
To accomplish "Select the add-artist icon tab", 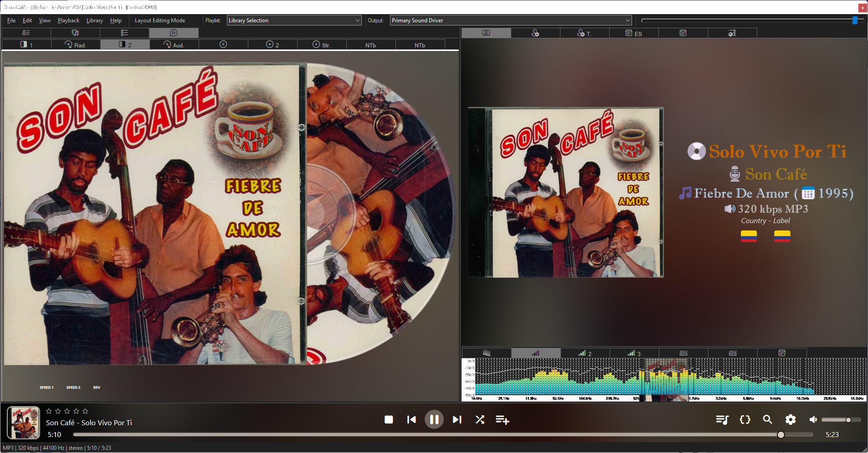I will [x=535, y=33].
